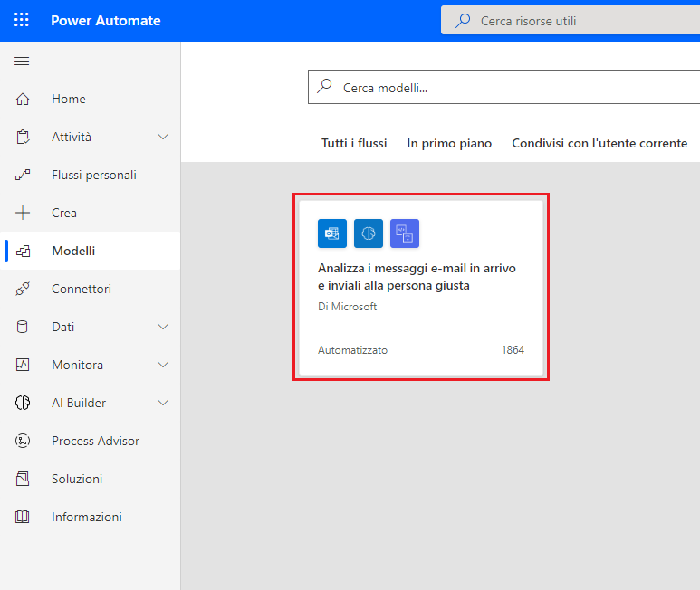Click the Soluzioni icon

[23, 479]
